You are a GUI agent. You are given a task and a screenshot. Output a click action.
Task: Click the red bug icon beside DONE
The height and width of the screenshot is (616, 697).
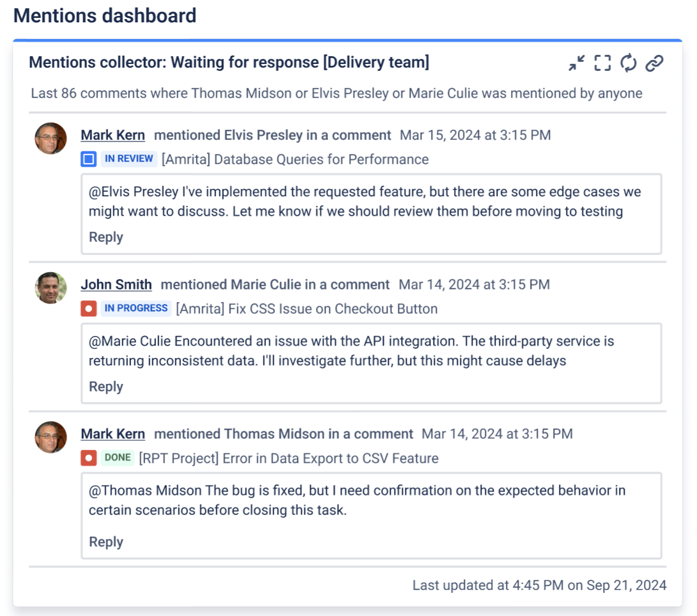point(88,458)
